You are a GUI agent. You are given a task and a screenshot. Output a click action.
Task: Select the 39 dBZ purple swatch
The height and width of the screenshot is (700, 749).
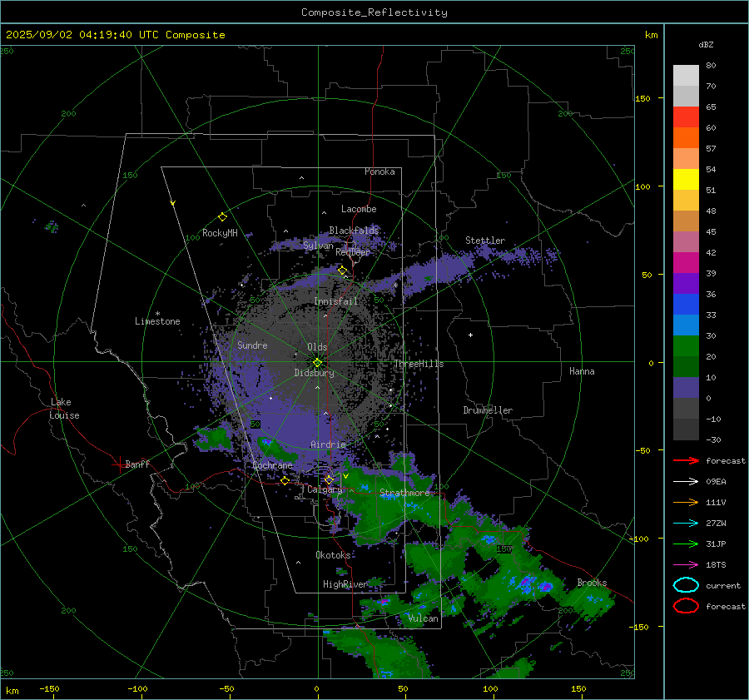click(686, 283)
